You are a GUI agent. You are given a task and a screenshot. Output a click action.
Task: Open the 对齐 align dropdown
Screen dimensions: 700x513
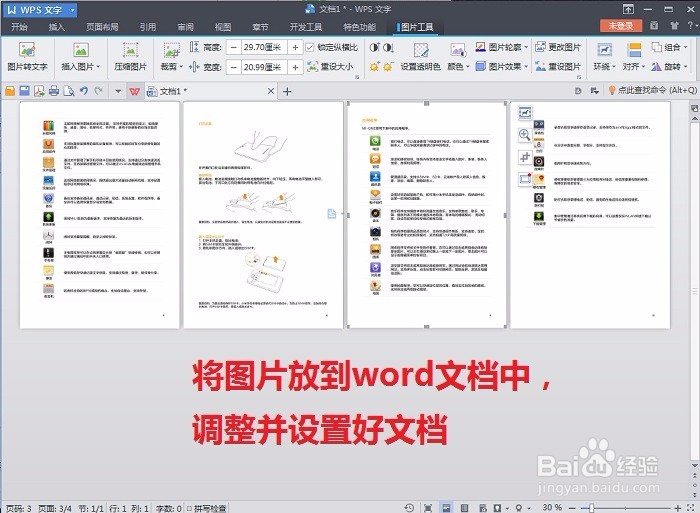634,67
